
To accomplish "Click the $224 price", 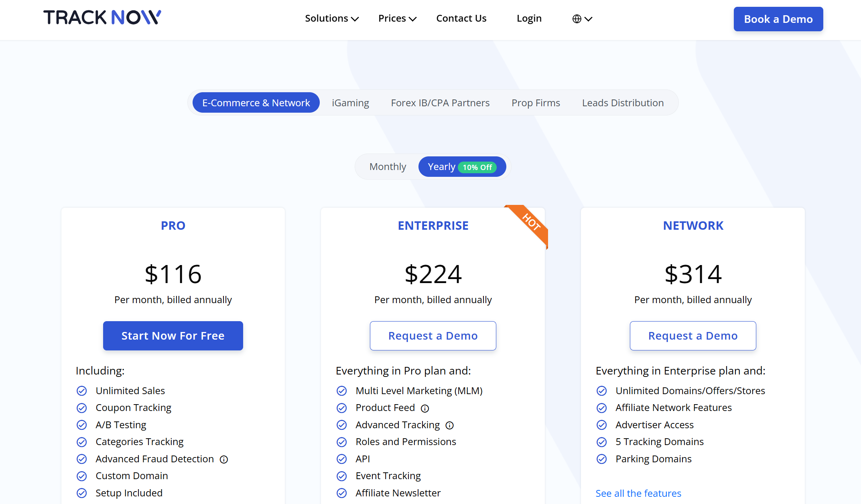I will 433,274.
